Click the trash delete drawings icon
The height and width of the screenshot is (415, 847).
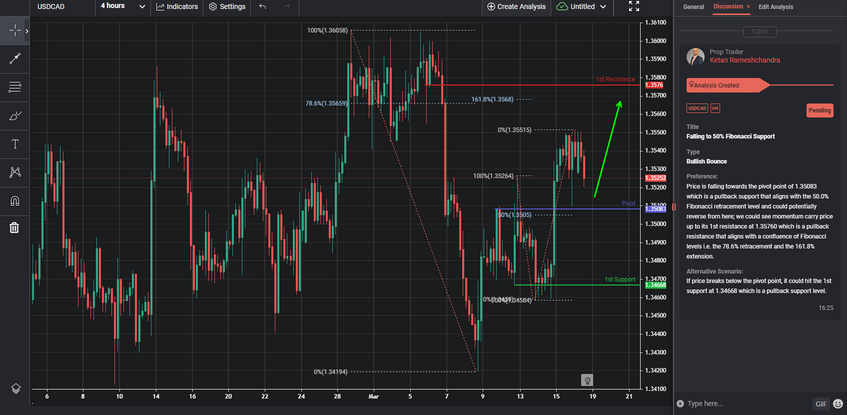(x=15, y=227)
